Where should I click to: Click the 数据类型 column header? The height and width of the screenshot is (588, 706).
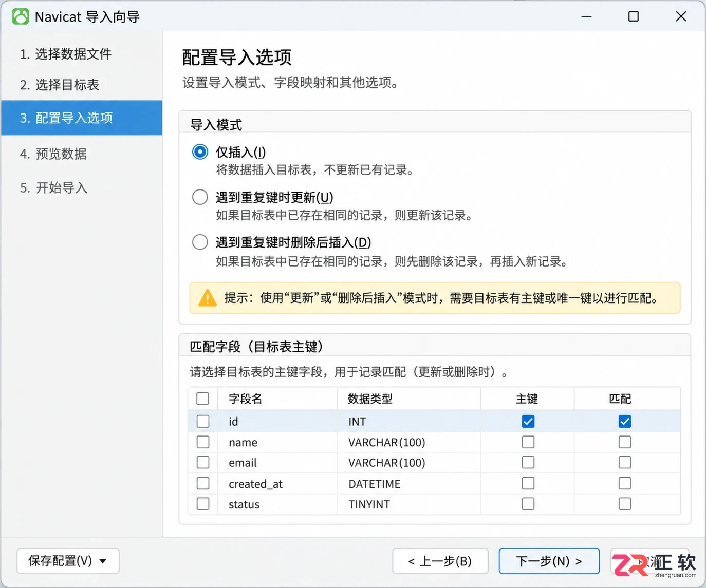pos(409,399)
